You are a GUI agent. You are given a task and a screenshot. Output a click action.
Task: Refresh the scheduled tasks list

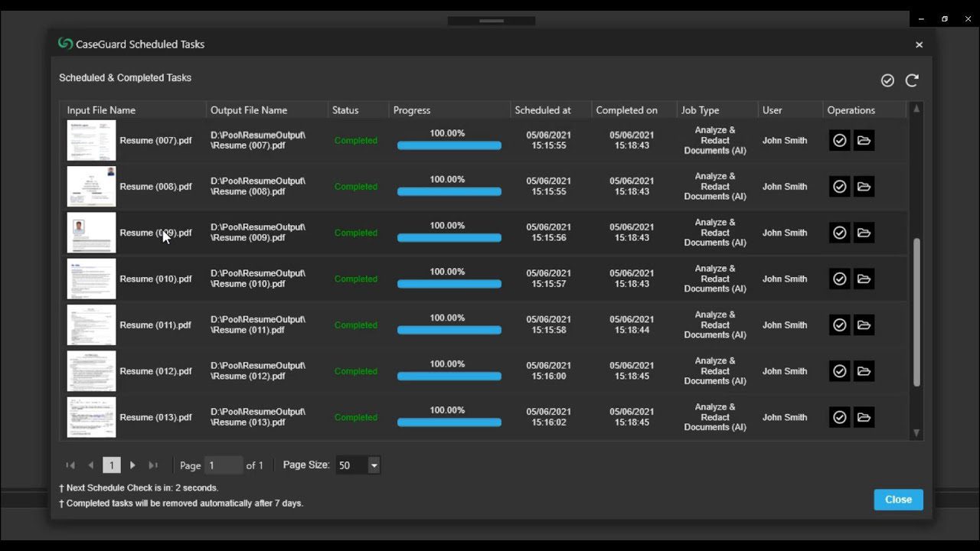912,80
